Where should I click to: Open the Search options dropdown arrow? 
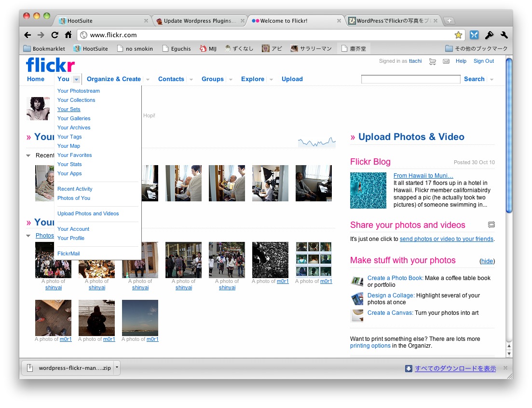click(x=491, y=80)
